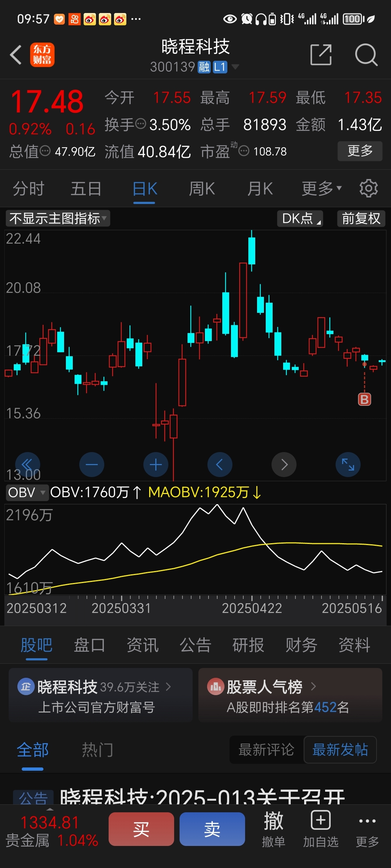This screenshot has width=391, height=868.
Task: Open the 财务 tab
Action: [301, 645]
